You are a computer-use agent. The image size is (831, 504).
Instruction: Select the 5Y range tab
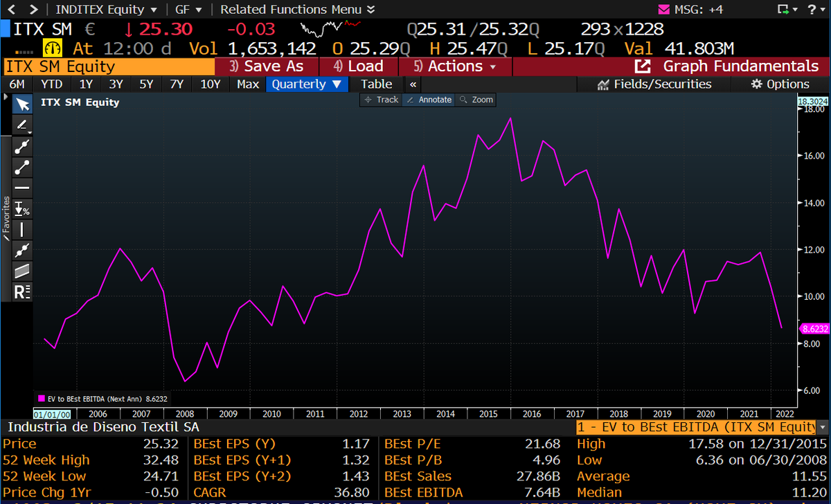pyautogui.click(x=146, y=84)
